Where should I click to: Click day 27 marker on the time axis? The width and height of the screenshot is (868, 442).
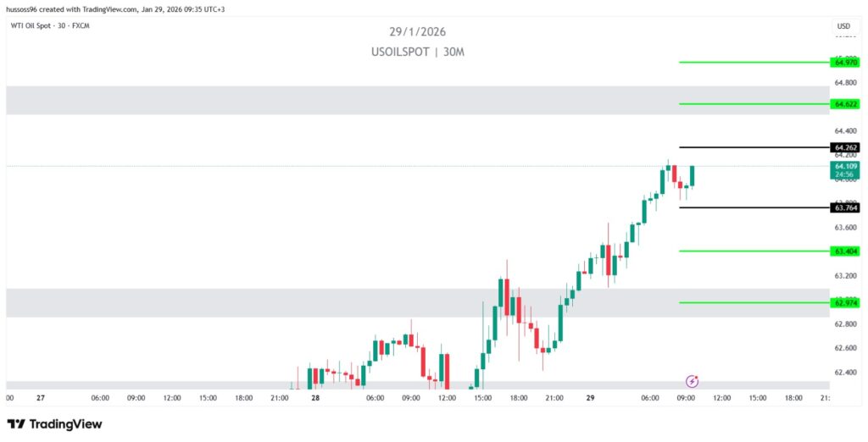[x=40, y=397]
